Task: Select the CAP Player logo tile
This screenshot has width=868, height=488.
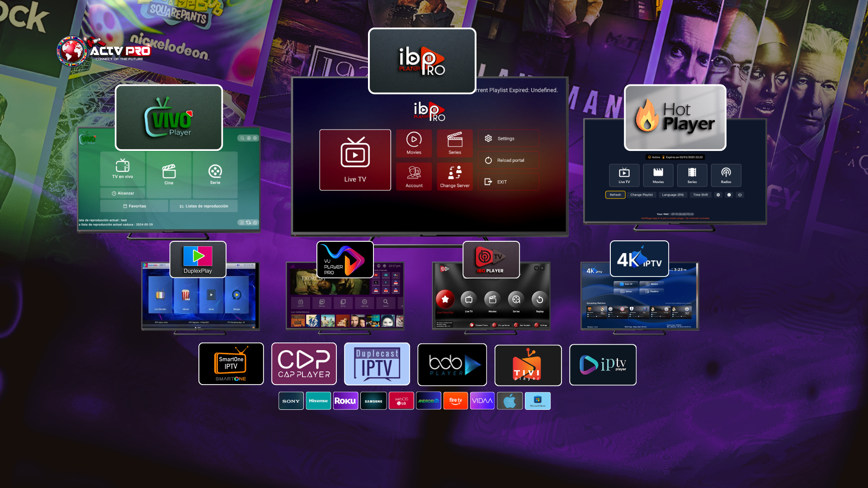Action: point(304,364)
